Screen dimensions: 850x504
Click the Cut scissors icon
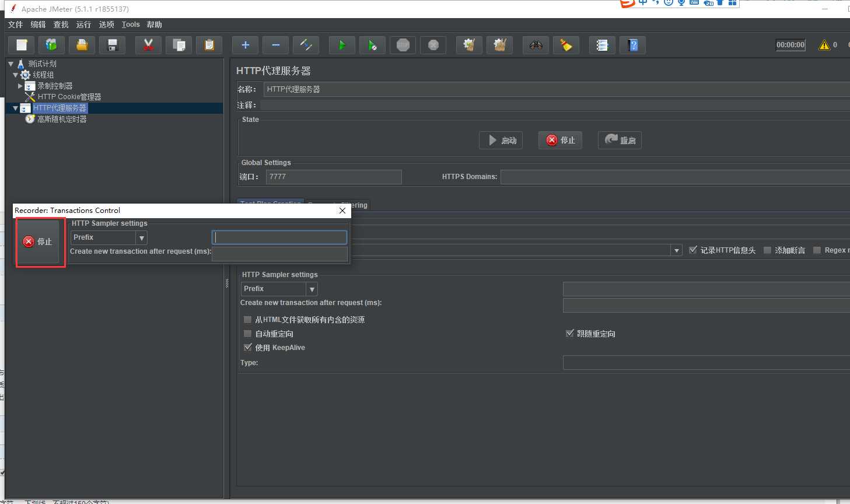(x=148, y=45)
